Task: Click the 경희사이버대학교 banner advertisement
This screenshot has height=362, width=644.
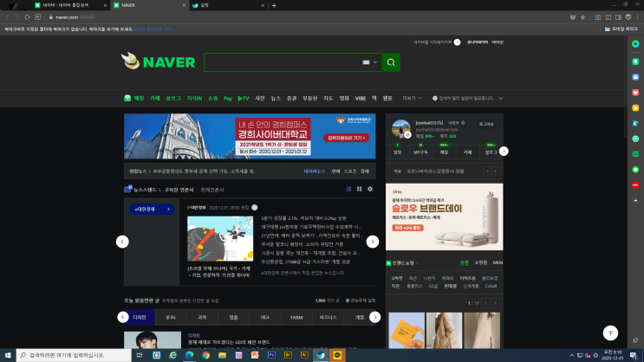Action: point(250,136)
